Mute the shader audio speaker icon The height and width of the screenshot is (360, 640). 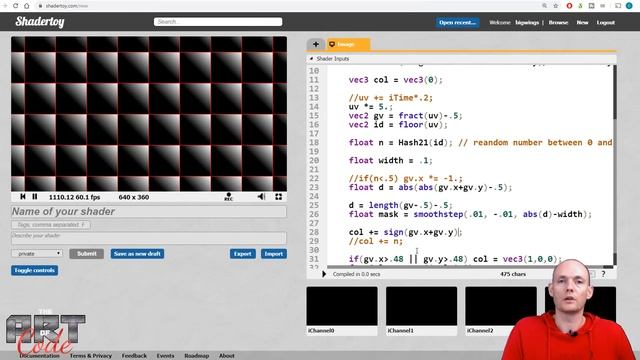pos(261,197)
